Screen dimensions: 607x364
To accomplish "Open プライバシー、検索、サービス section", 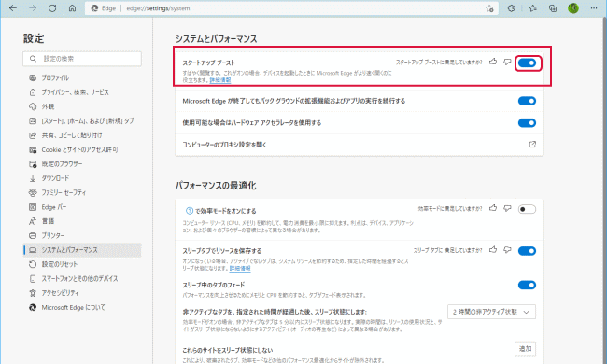I will click(x=82, y=92).
